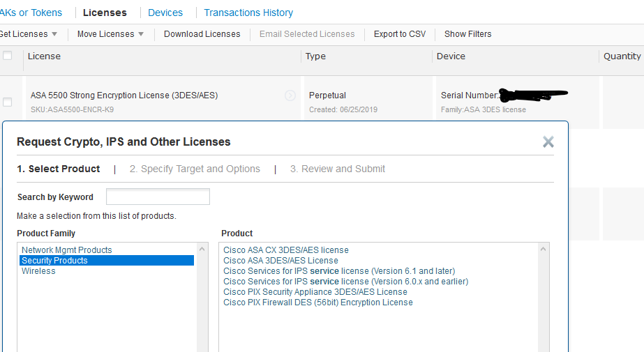
Task: Tick the select-all checkbox in the header
Action: coord(8,56)
